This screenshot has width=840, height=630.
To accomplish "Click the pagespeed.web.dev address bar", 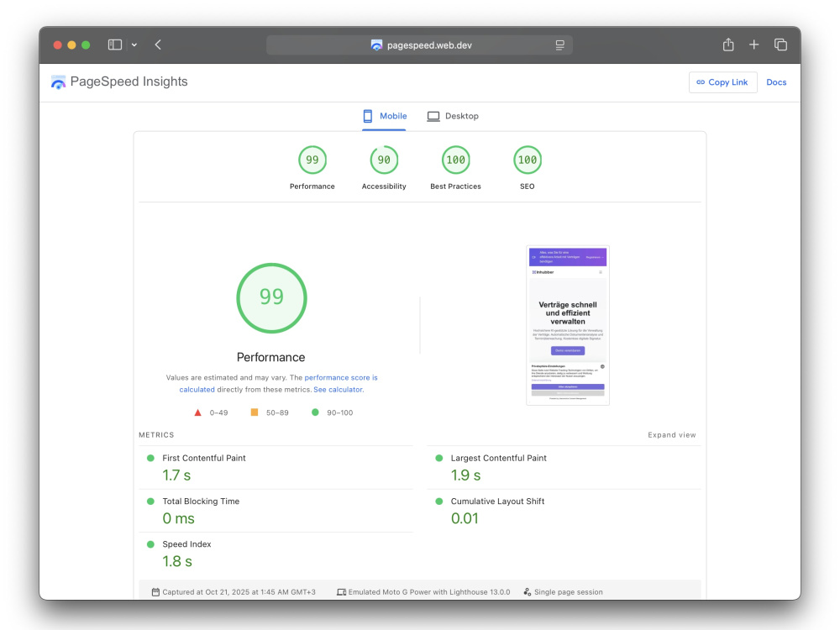I will click(x=419, y=45).
